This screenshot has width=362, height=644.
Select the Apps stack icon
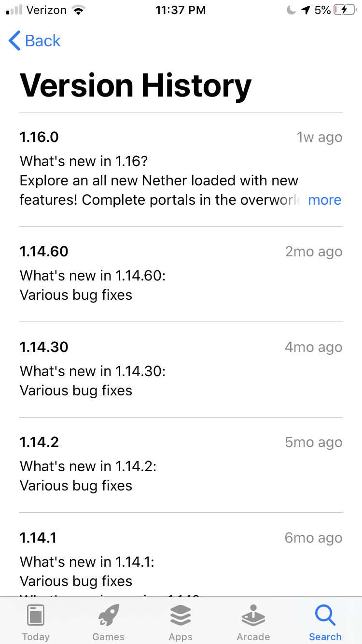point(181,616)
